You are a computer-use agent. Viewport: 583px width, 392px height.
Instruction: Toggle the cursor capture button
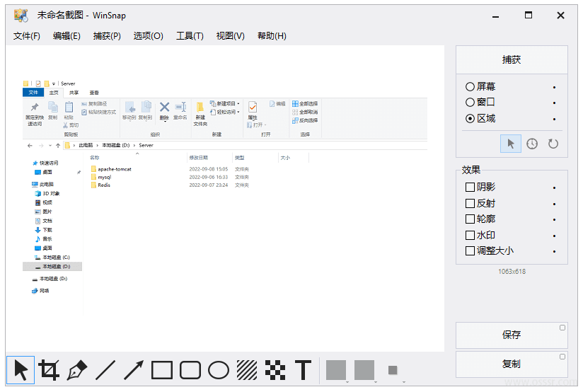(x=511, y=144)
